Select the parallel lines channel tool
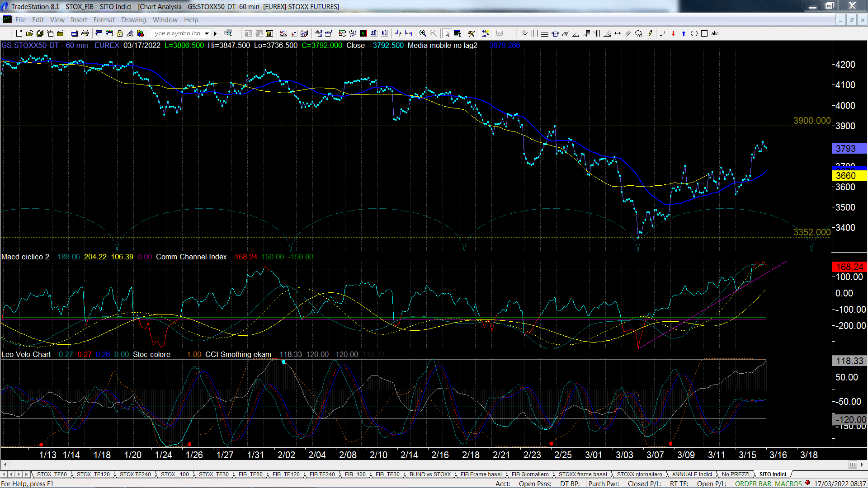This screenshot has height=488, width=868. click(x=628, y=33)
